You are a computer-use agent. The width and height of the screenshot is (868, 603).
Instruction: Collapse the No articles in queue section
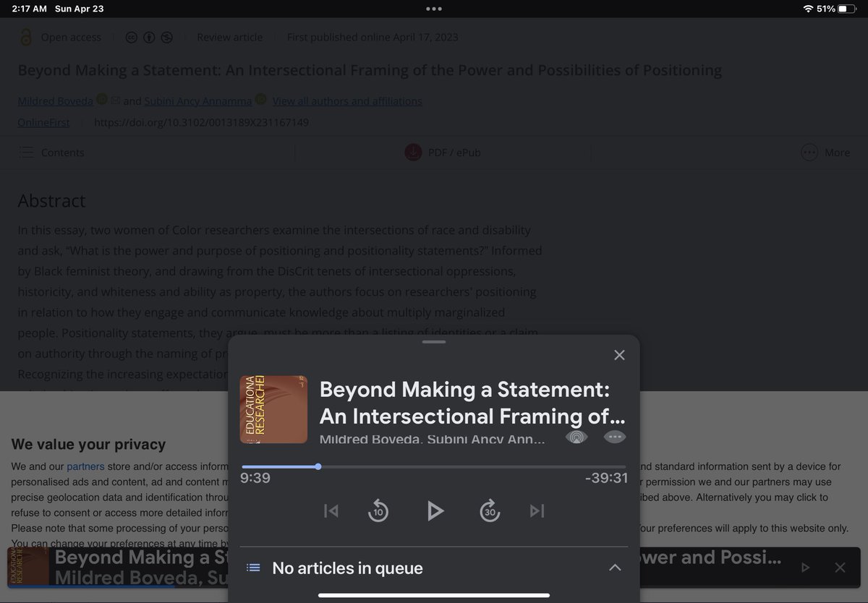pyautogui.click(x=614, y=568)
